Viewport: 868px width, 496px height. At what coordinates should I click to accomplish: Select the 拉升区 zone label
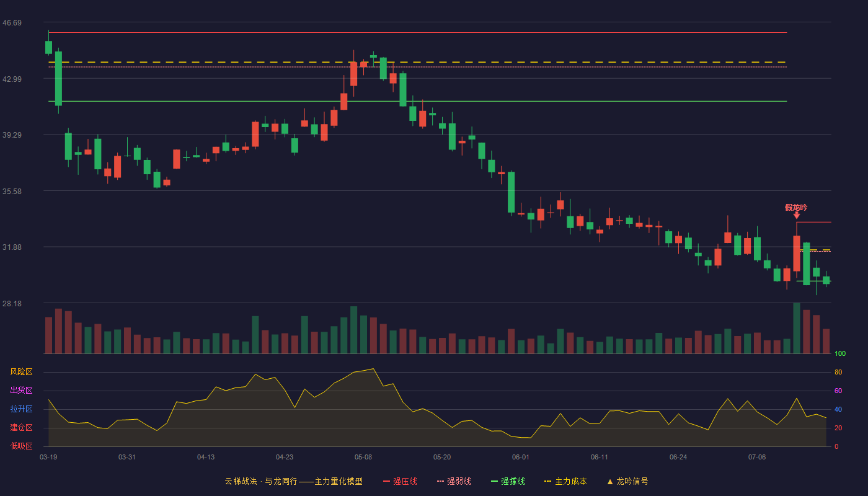click(x=21, y=409)
